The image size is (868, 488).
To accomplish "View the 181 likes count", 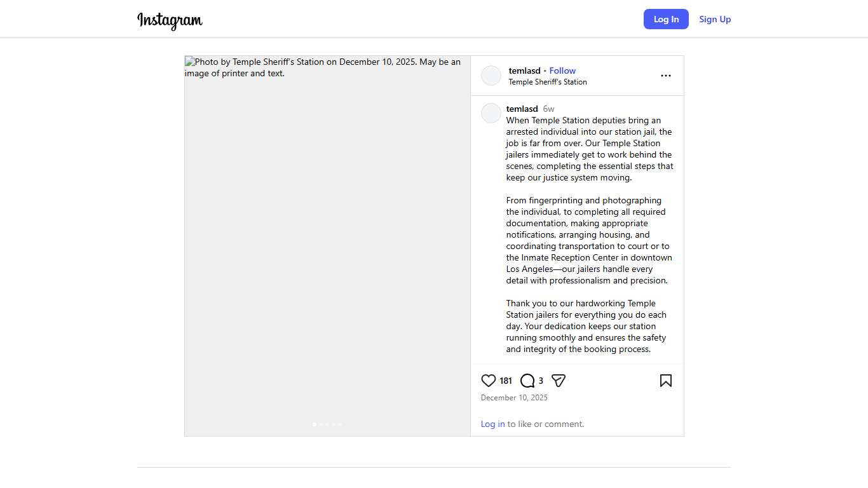I will pos(506,381).
